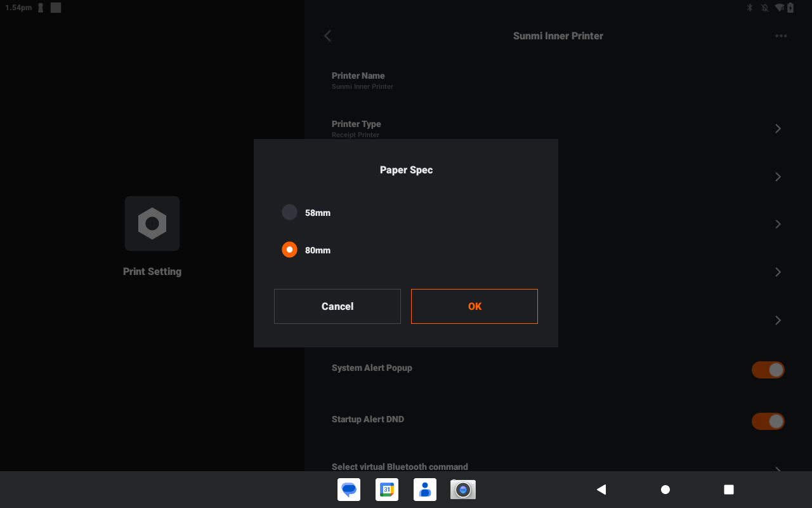The height and width of the screenshot is (508, 812).
Task: Open Select virtual Bluetooth command chevron
Action: pos(778,469)
